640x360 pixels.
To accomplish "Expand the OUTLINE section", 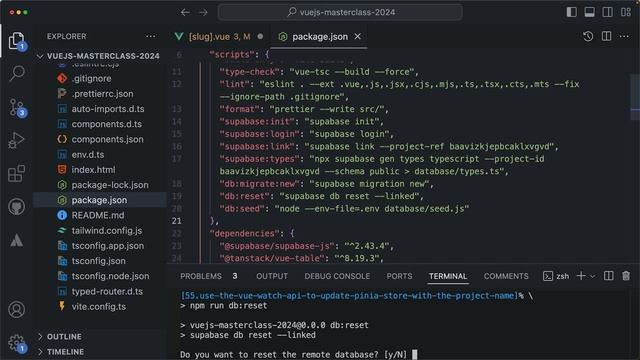I will (x=100, y=337).
